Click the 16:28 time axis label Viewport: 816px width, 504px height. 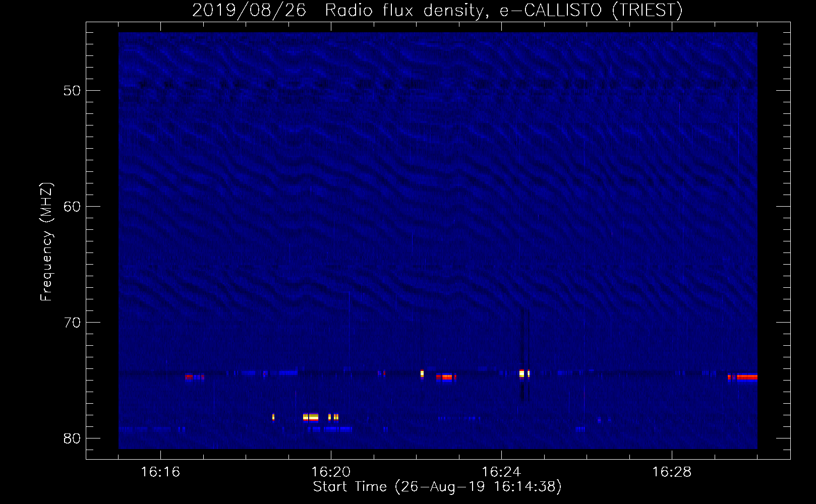tap(672, 472)
